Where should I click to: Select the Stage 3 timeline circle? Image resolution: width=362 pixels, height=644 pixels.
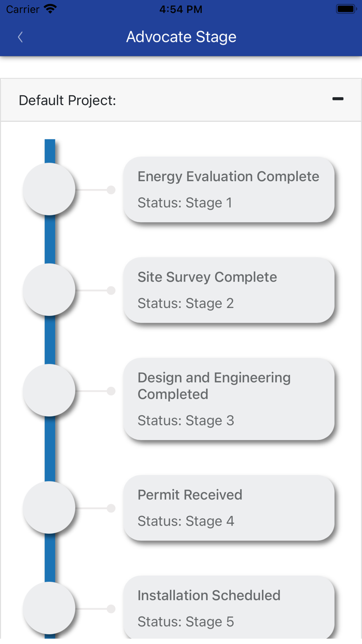point(49,390)
